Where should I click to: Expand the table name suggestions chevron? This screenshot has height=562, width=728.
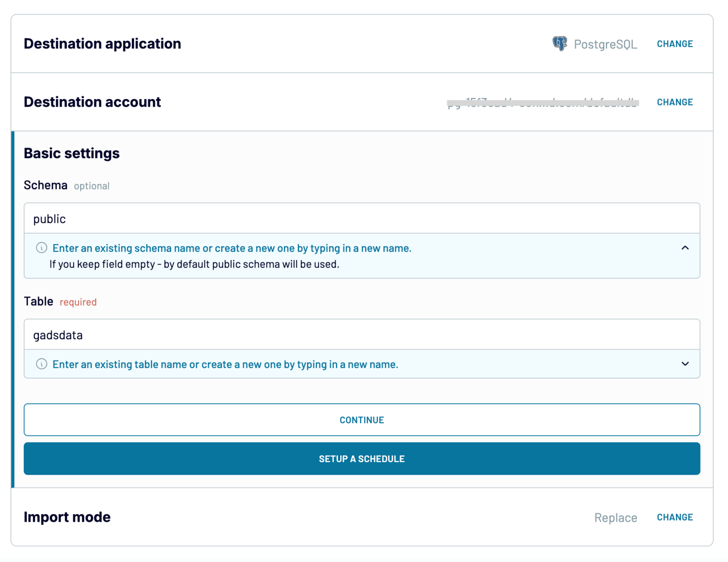(684, 364)
